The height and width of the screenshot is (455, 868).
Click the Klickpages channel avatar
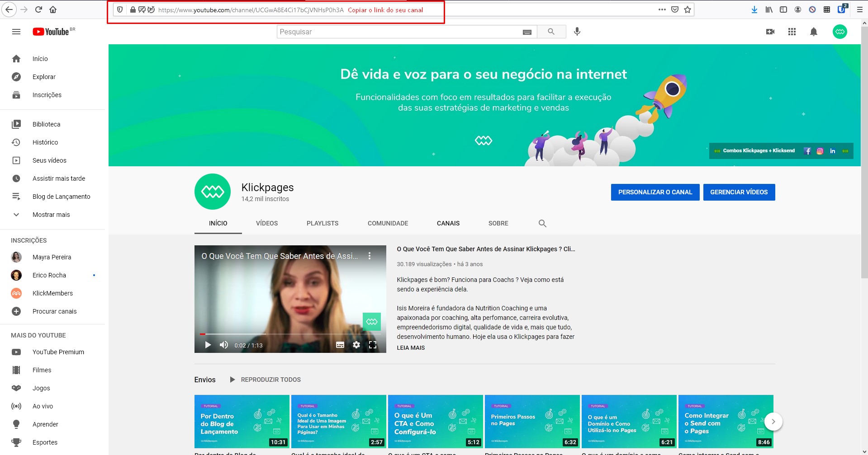pos(213,192)
